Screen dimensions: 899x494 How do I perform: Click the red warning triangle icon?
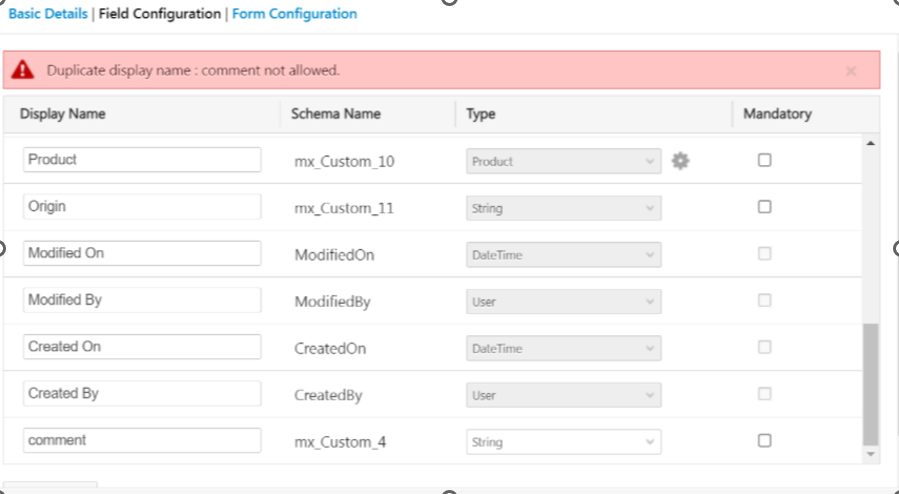[24, 71]
